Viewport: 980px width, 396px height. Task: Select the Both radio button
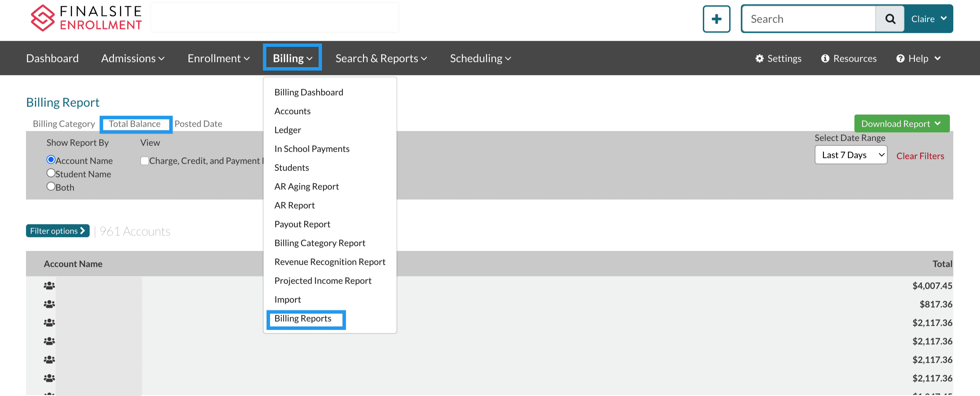point(51,187)
